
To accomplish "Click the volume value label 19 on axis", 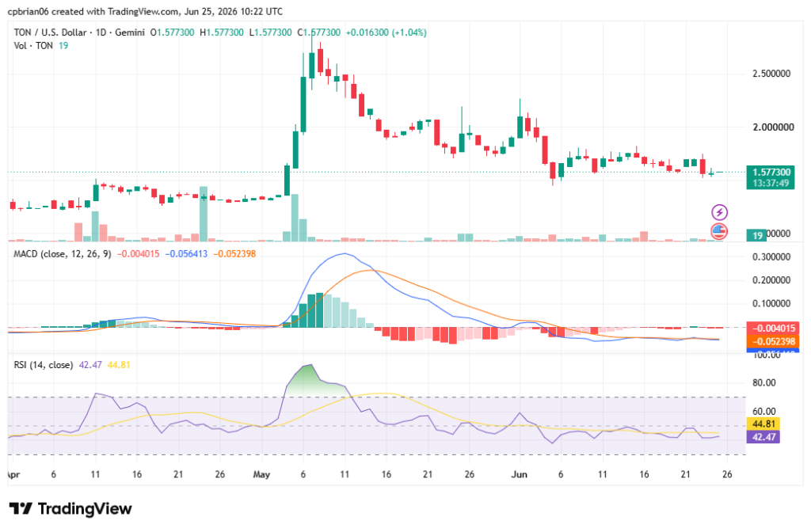I will pyautogui.click(x=756, y=235).
